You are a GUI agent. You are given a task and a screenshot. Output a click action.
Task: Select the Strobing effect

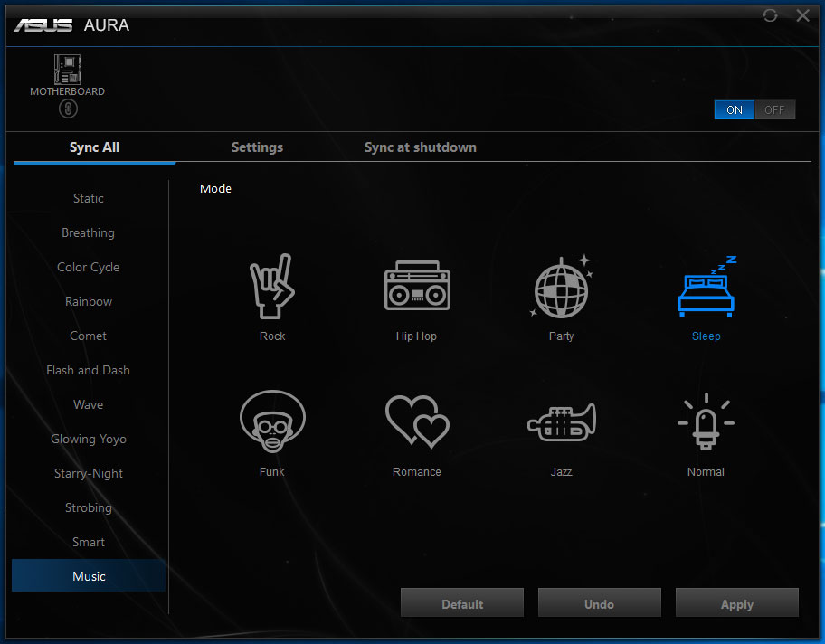pos(89,507)
